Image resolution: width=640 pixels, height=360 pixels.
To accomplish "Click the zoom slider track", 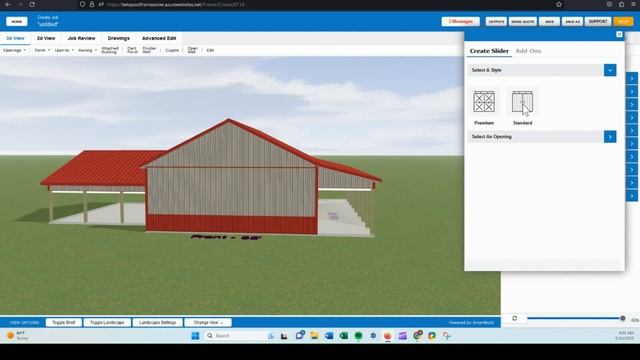I will pos(574,318).
